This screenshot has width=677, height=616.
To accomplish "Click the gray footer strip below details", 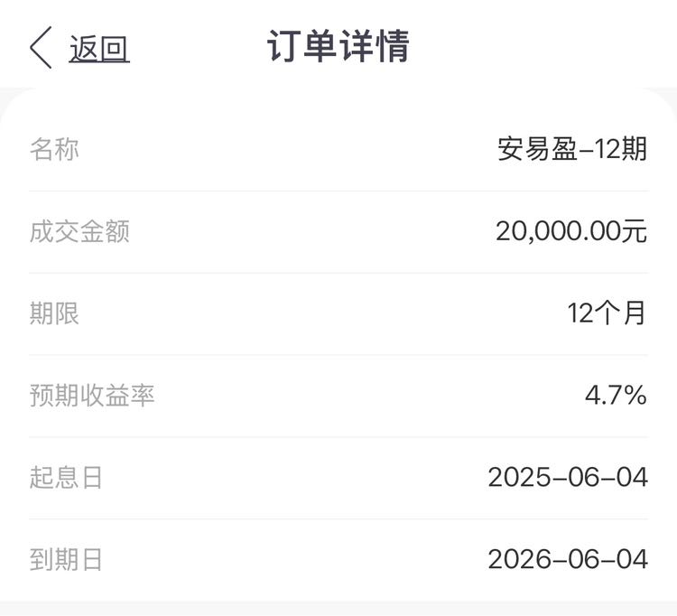I will [x=338, y=608].
